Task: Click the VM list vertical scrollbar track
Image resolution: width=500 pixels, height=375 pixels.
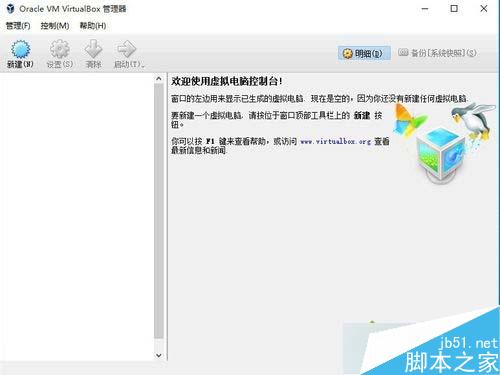Action: tap(159, 211)
